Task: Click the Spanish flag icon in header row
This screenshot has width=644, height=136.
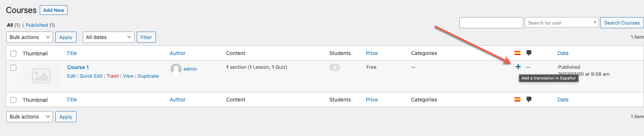Action: 517,53
